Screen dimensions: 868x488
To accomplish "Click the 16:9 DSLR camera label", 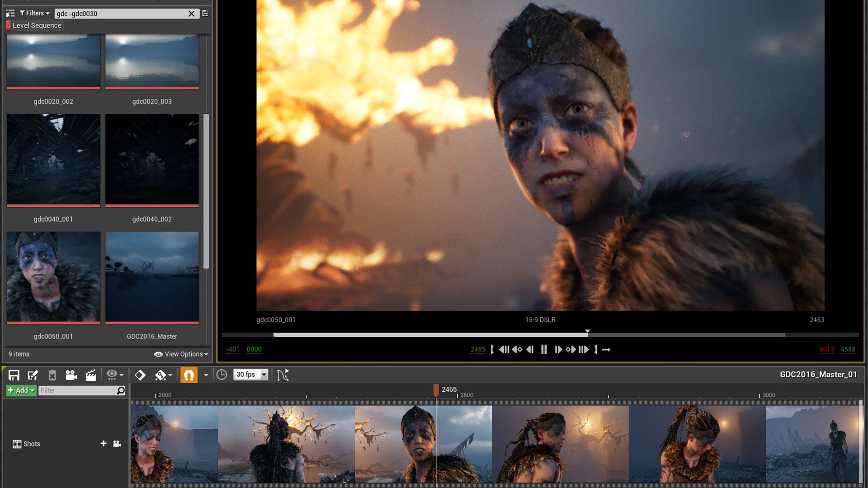I will [540, 320].
